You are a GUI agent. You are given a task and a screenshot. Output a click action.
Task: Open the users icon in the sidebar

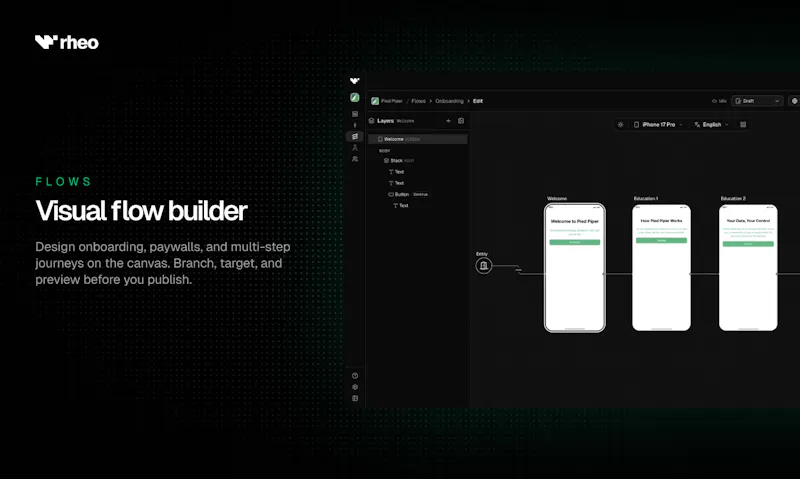(355, 159)
